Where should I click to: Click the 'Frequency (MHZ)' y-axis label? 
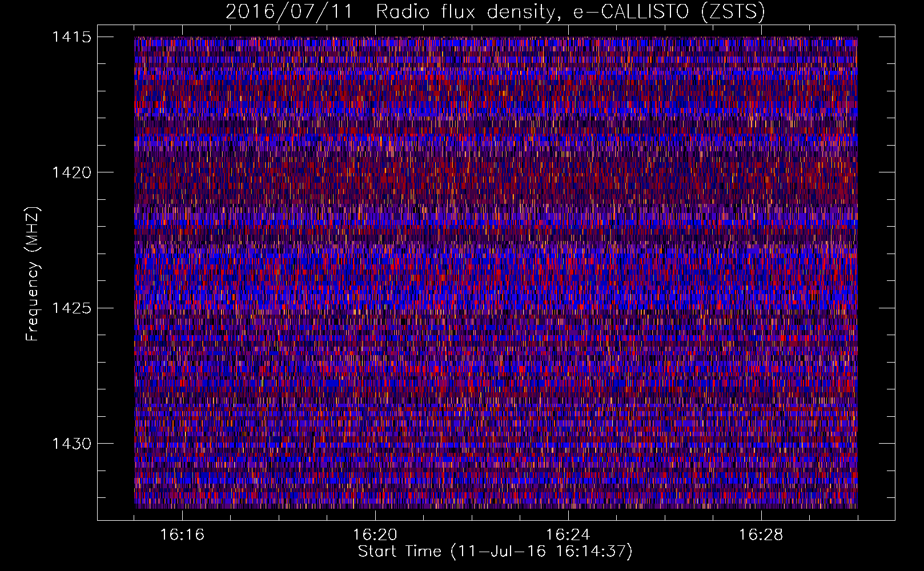pos(33,274)
